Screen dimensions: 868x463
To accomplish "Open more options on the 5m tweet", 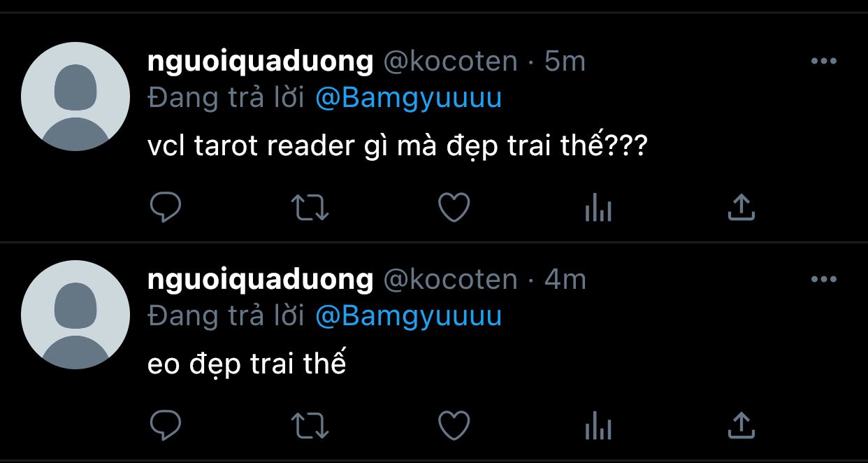I will (x=824, y=62).
